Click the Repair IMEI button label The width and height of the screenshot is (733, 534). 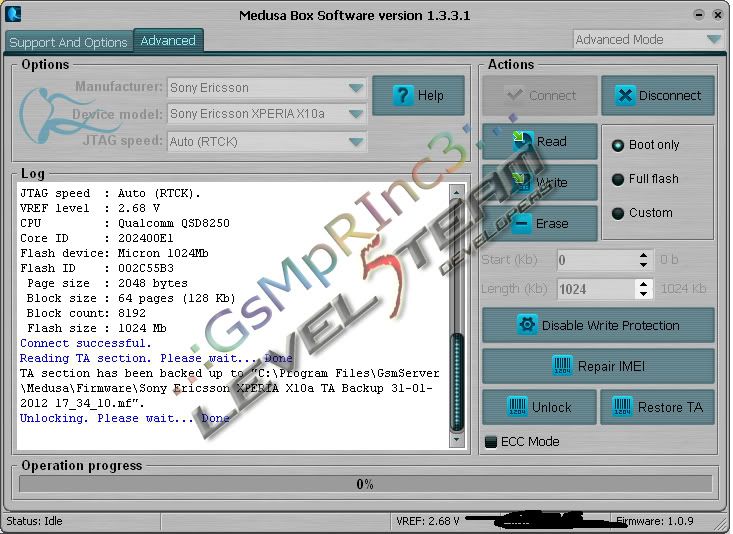point(611,366)
